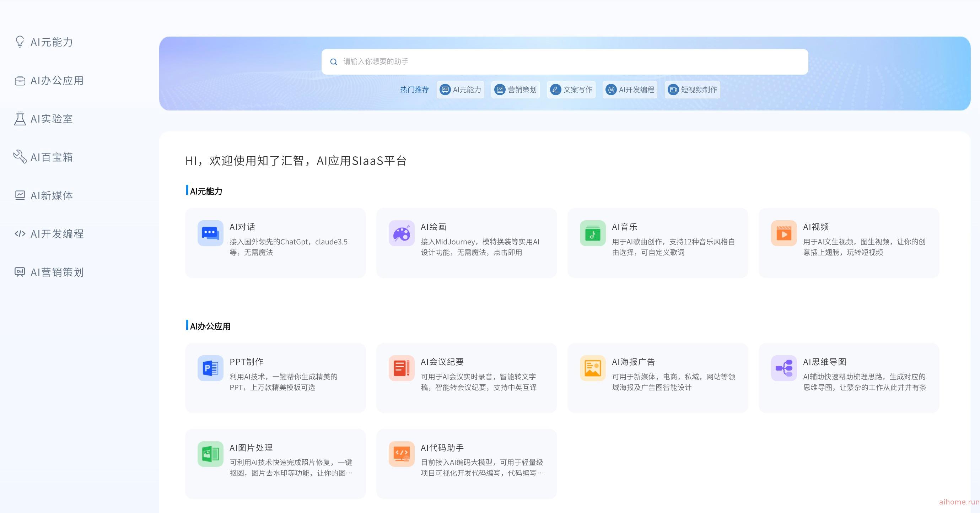Open the AI图片处理 card title
The image size is (980, 513).
coord(251,448)
